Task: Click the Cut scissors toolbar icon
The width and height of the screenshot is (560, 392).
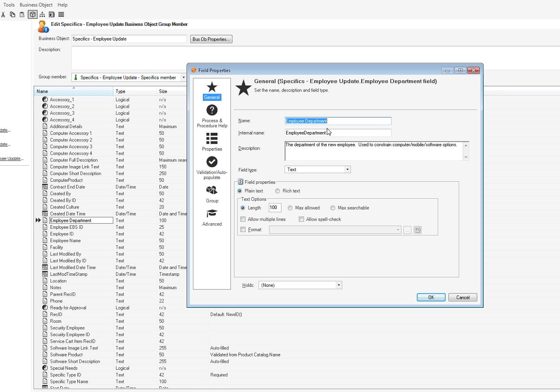Action: coord(3,15)
